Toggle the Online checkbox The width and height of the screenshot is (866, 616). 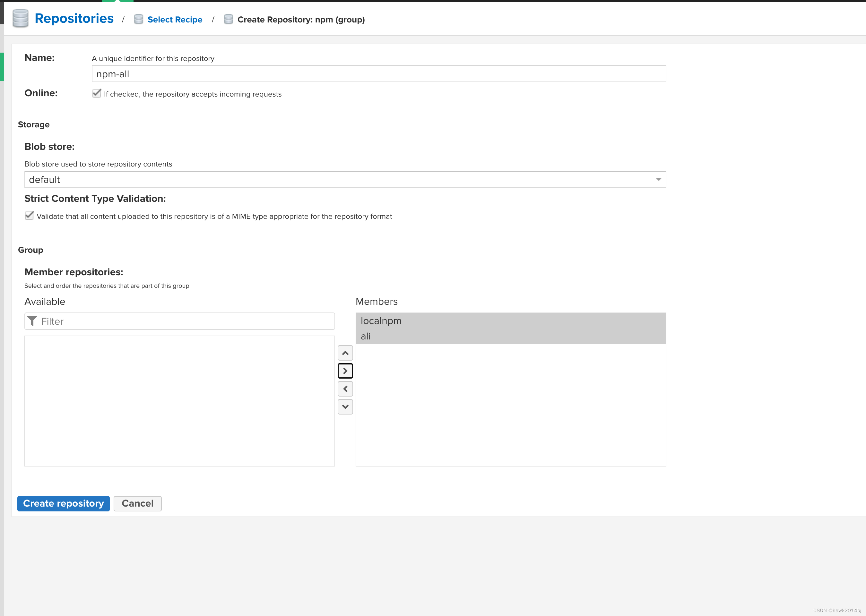tap(97, 93)
